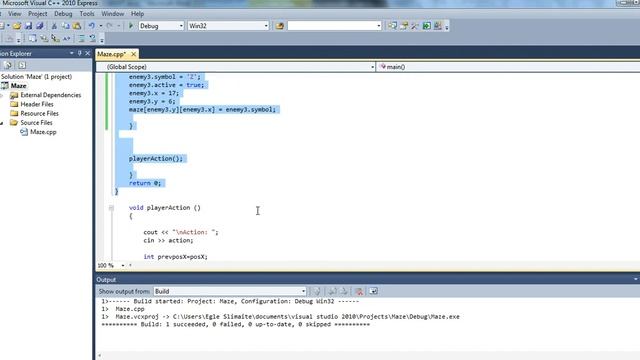Click the 'return 0;' line in the editor
Image resolution: width=640 pixels, height=360 pixels.
point(144,183)
